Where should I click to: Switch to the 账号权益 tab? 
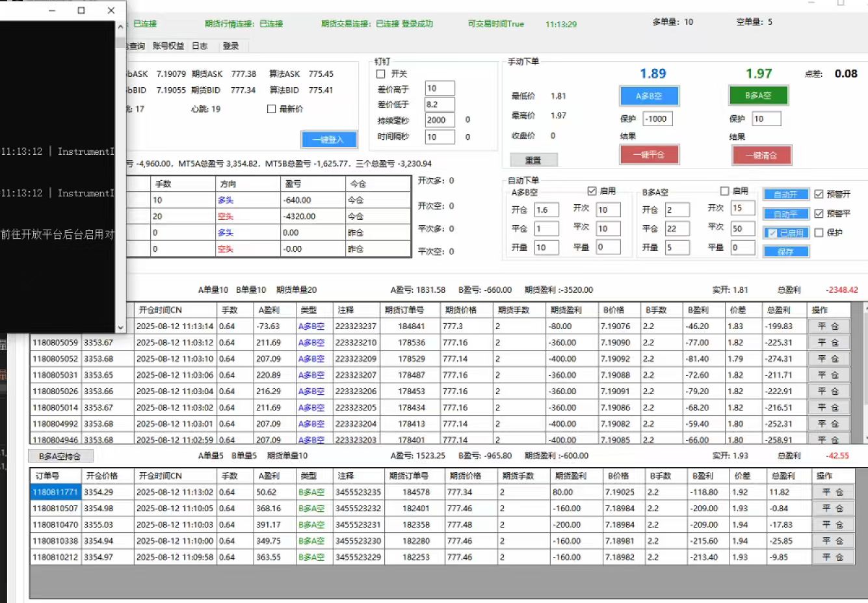click(x=168, y=46)
